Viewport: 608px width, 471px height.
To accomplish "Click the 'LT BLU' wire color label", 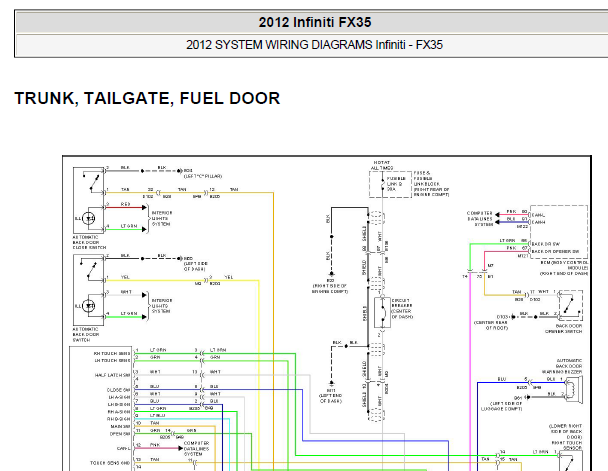I will point(158,416).
